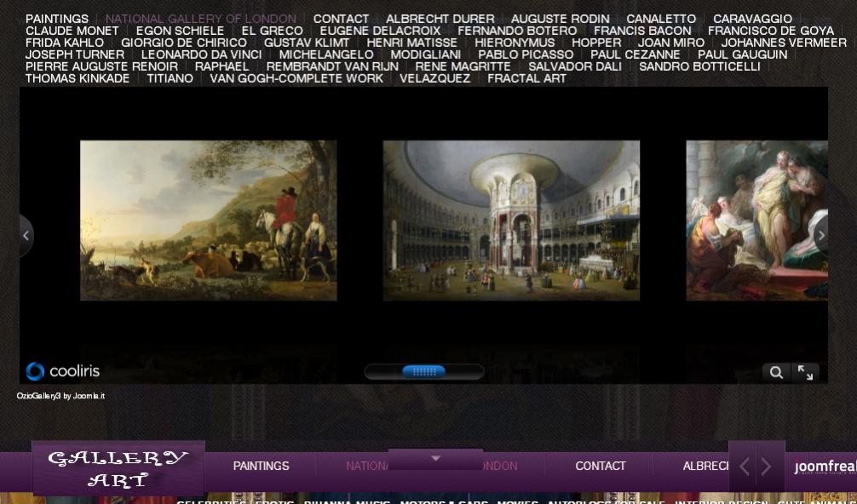Open Contact in the top menu
Screen dimensions: 857x504
click(x=341, y=19)
